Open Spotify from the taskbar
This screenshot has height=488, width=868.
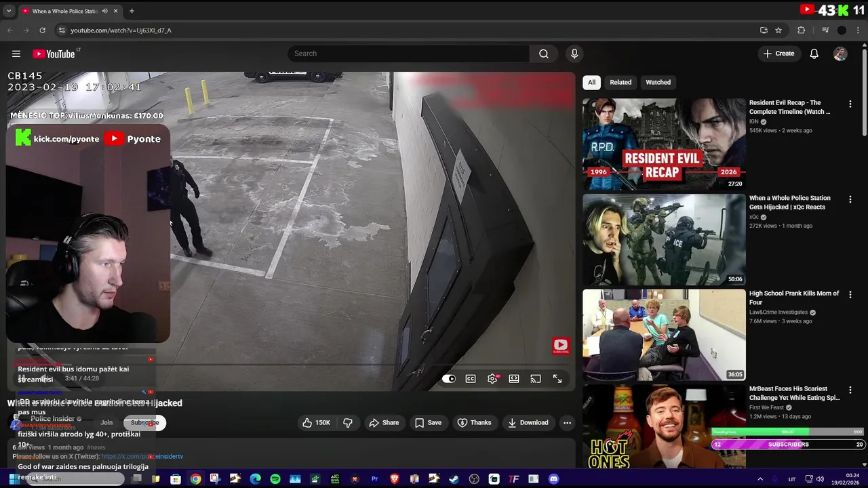pos(275,479)
